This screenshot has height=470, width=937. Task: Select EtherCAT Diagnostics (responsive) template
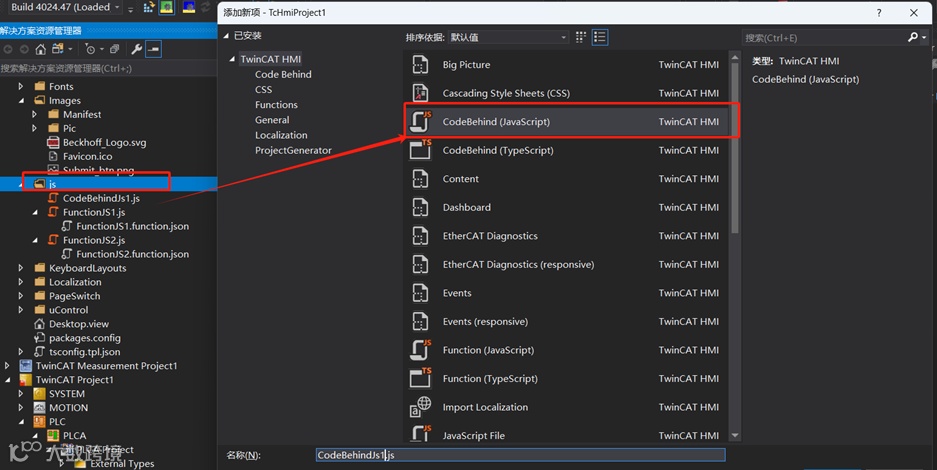coord(567,265)
